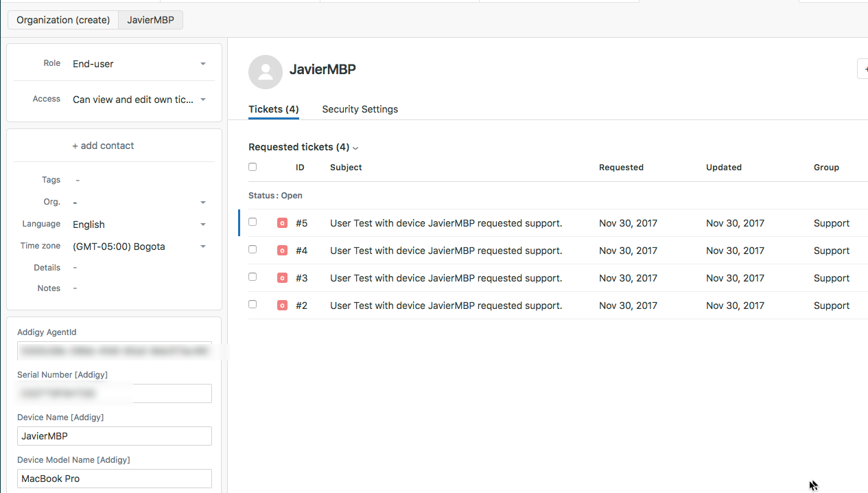Switch to the Security Settings tab

[360, 109]
